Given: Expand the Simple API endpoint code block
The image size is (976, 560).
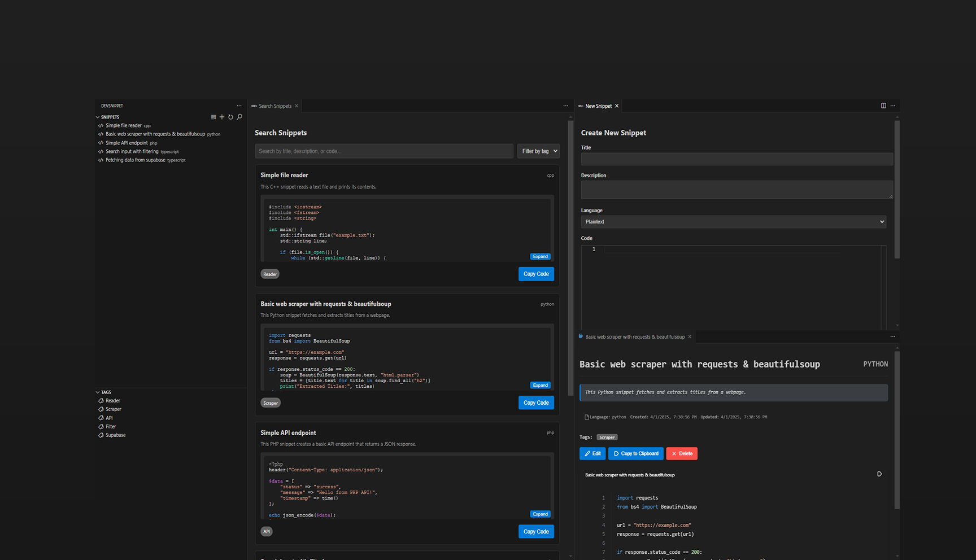Looking at the screenshot, I should (540, 514).
